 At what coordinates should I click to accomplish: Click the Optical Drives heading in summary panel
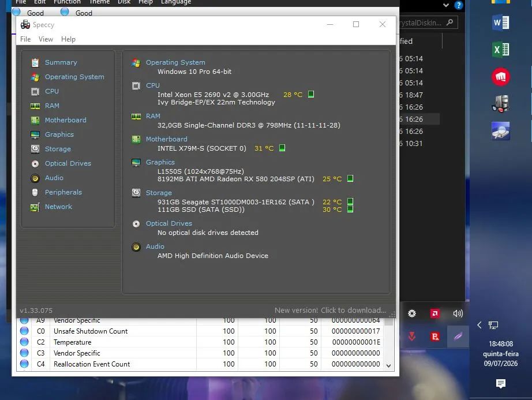(x=169, y=223)
